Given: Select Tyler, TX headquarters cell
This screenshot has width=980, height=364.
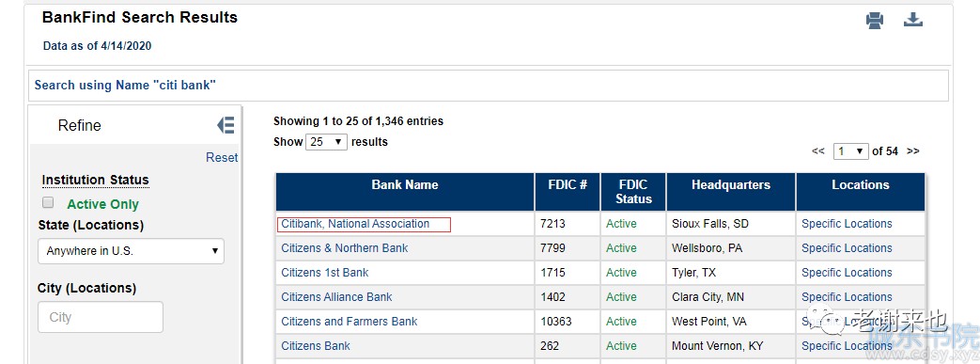Looking at the screenshot, I should 731,273.
